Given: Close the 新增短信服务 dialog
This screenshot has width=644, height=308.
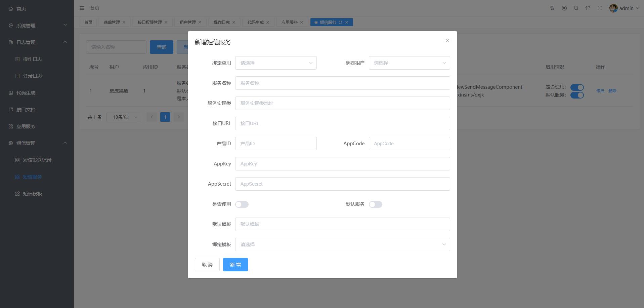Looking at the screenshot, I should (x=447, y=41).
